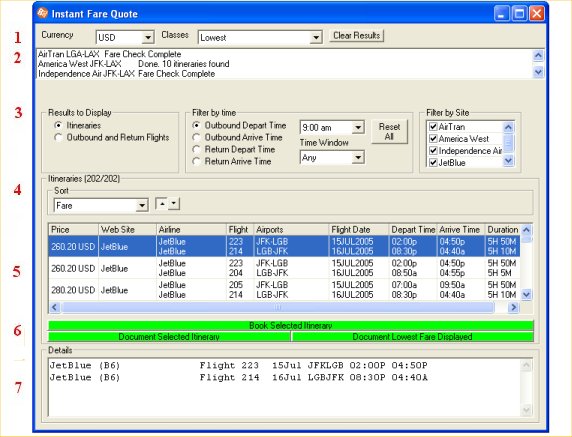The height and width of the screenshot is (437, 572).
Task: Click Filter by Site list scroll down arrow
Action: point(508,161)
